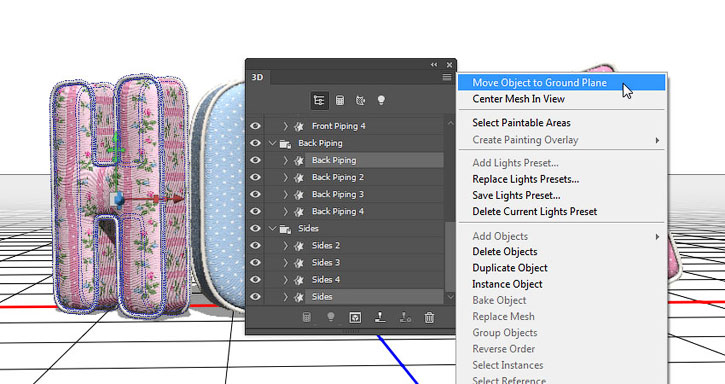Select the Filter By Lights bulb icon
Viewport: 725px width, 384px height.
click(381, 100)
